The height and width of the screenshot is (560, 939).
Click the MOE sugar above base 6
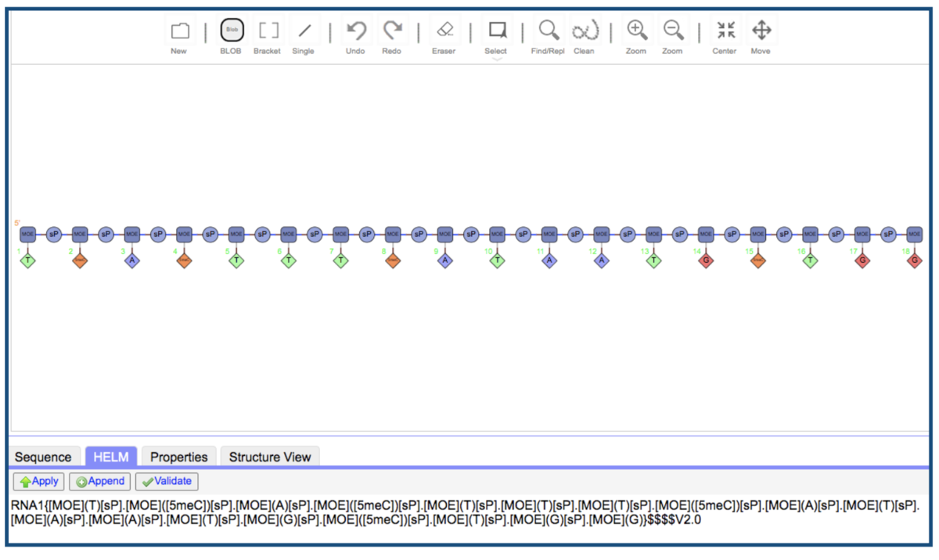point(288,233)
